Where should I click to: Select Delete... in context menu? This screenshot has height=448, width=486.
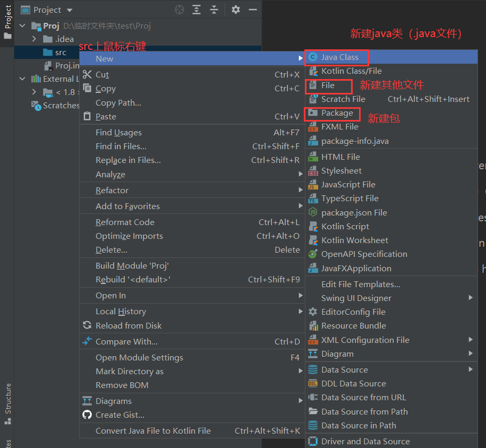pyautogui.click(x=192, y=249)
